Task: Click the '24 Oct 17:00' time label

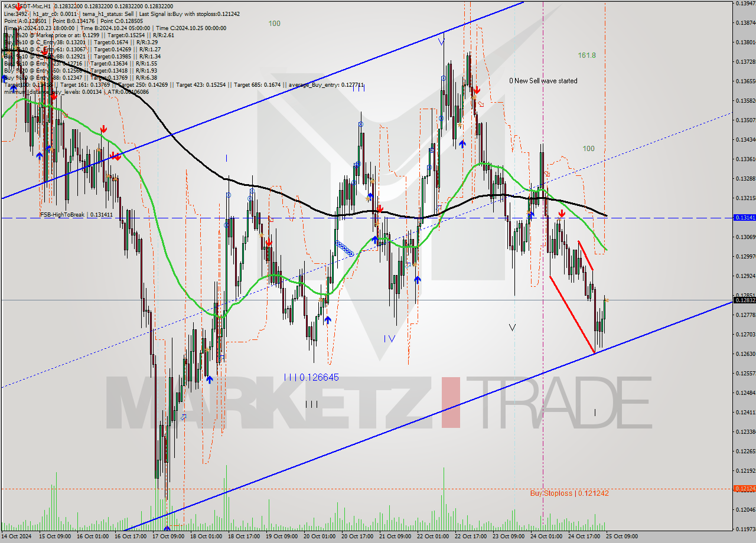Action: (x=584, y=537)
